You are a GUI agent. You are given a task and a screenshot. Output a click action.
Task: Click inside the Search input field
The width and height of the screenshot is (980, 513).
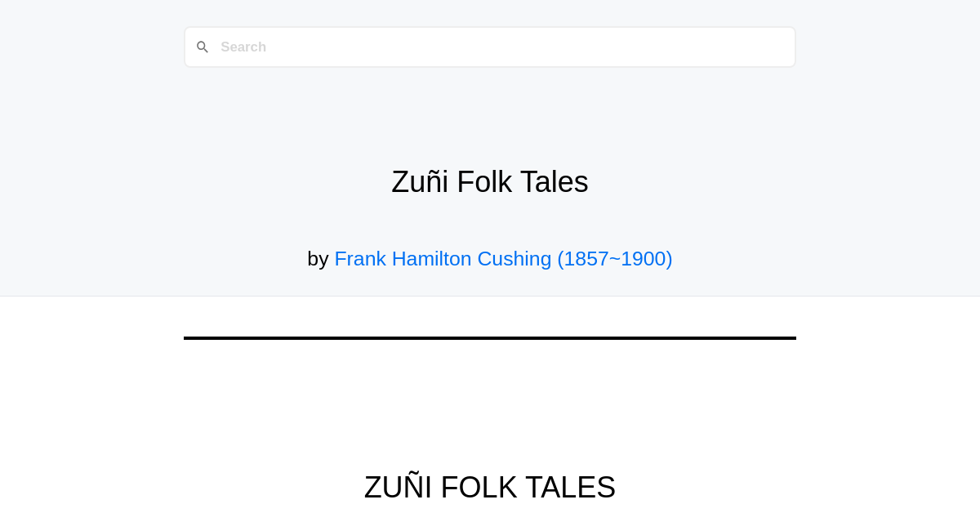pyautogui.click(x=490, y=47)
